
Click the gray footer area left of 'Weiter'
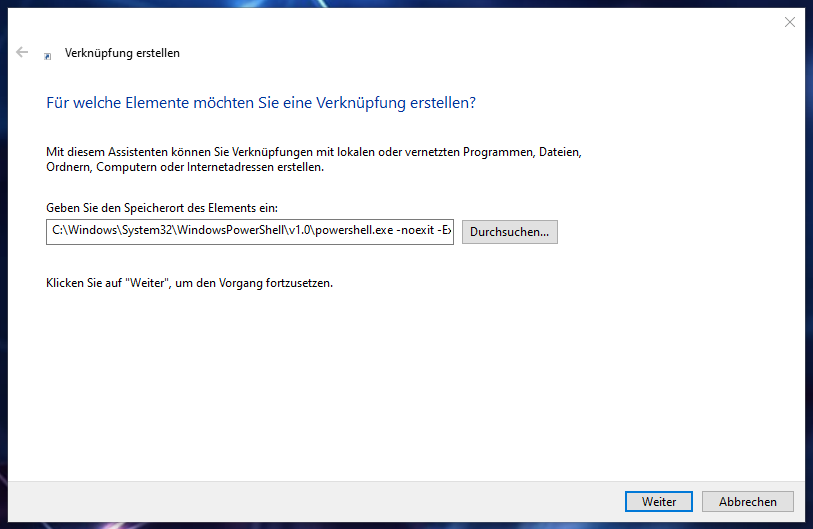pyautogui.click(x=300, y=502)
